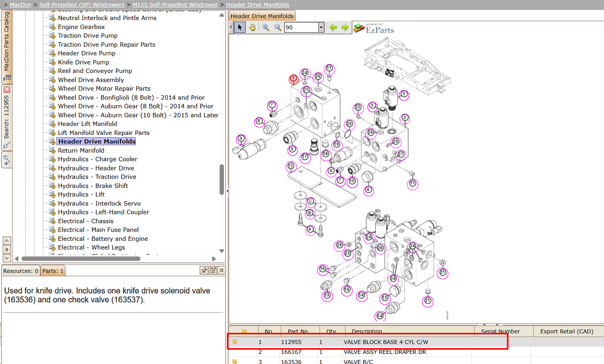This screenshot has width=604, height=364.
Task: Open M155 Self-Propelled Windrower breadcrumb link
Action: click(175, 5)
